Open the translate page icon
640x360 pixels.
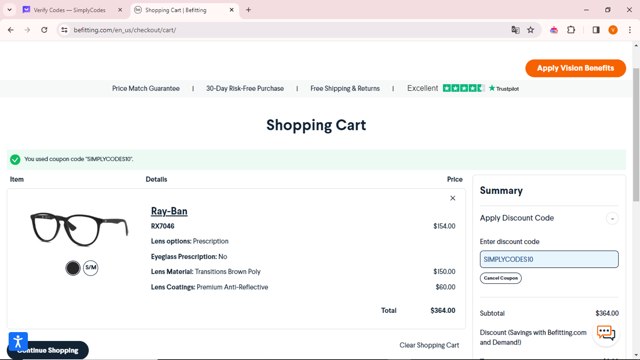[515, 30]
